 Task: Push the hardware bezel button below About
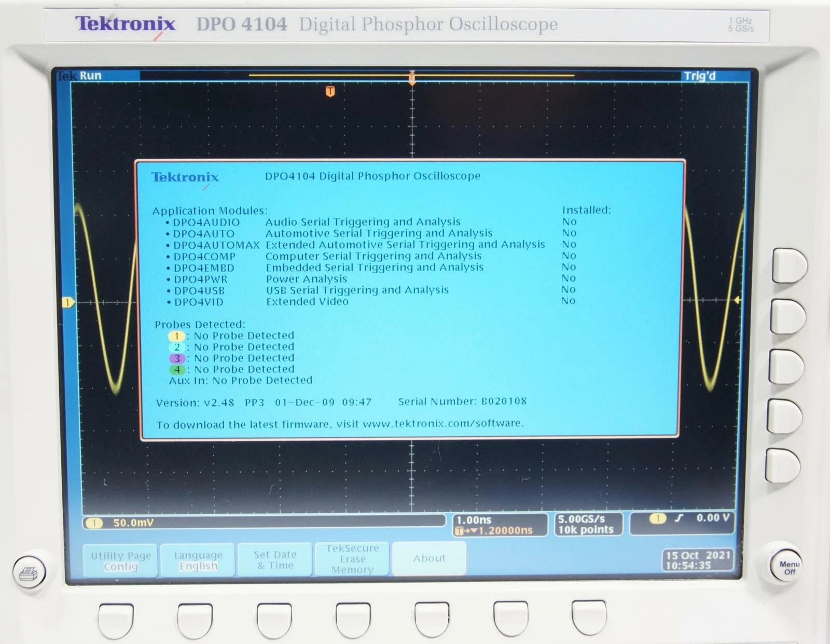click(432, 619)
